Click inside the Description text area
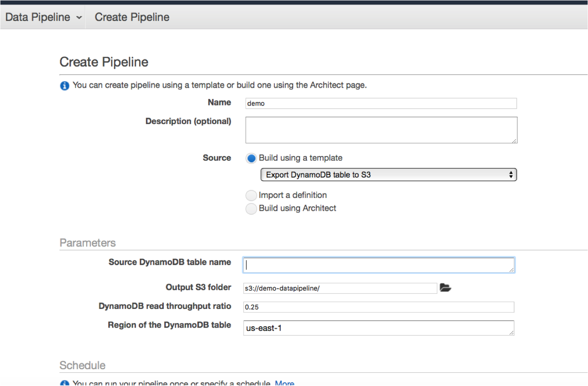 (x=381, y=130)
